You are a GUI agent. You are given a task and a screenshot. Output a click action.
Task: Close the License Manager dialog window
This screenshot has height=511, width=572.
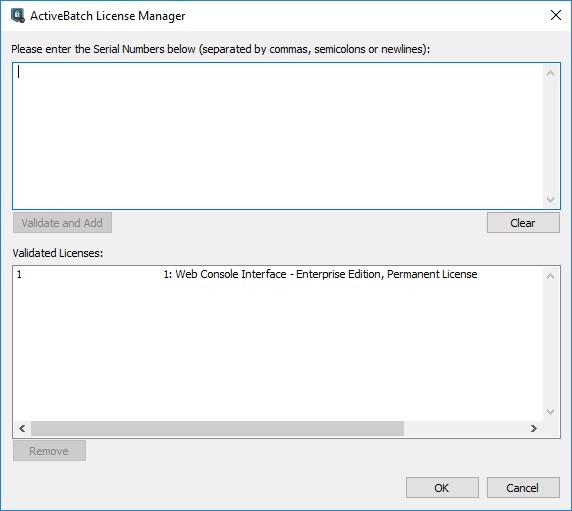[x=556, y=15]
